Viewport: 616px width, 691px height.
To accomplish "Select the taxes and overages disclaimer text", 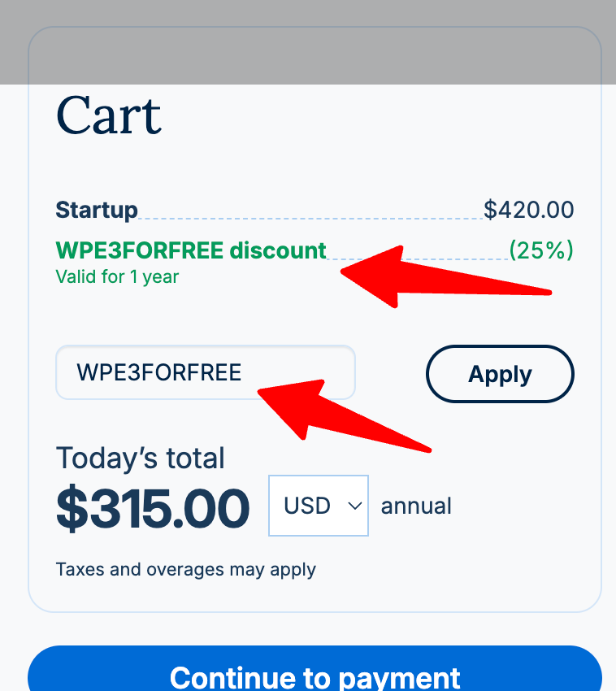I will tap(186, 569).
